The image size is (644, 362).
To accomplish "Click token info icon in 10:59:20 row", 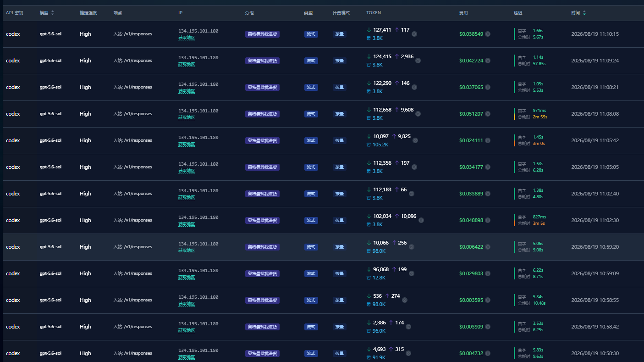I will [x=411, y=247].
